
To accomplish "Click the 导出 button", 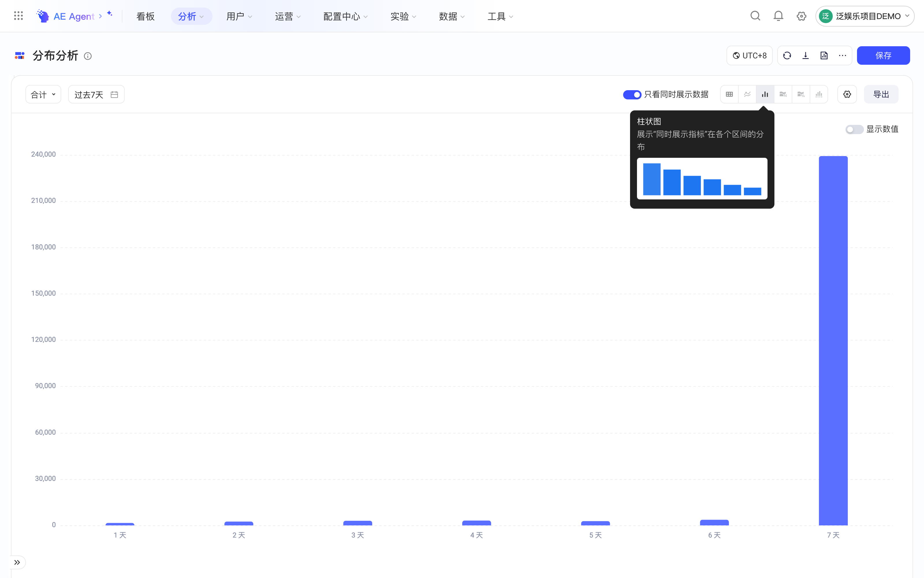I will [881, 95].
